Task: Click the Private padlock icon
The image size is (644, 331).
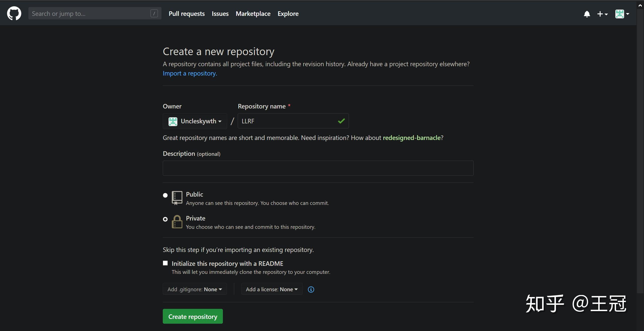Action: (177, 222)
